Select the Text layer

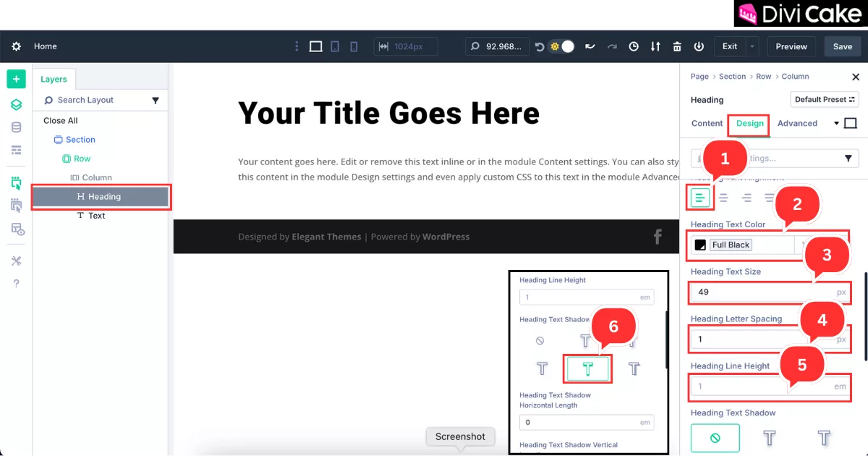[x=91, y=216]
